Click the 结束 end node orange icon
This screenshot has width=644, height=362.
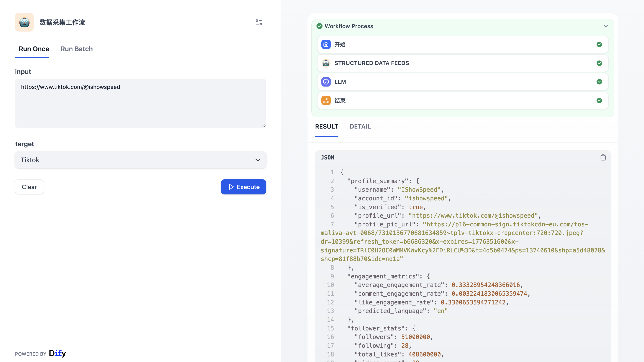pos(326,101)
